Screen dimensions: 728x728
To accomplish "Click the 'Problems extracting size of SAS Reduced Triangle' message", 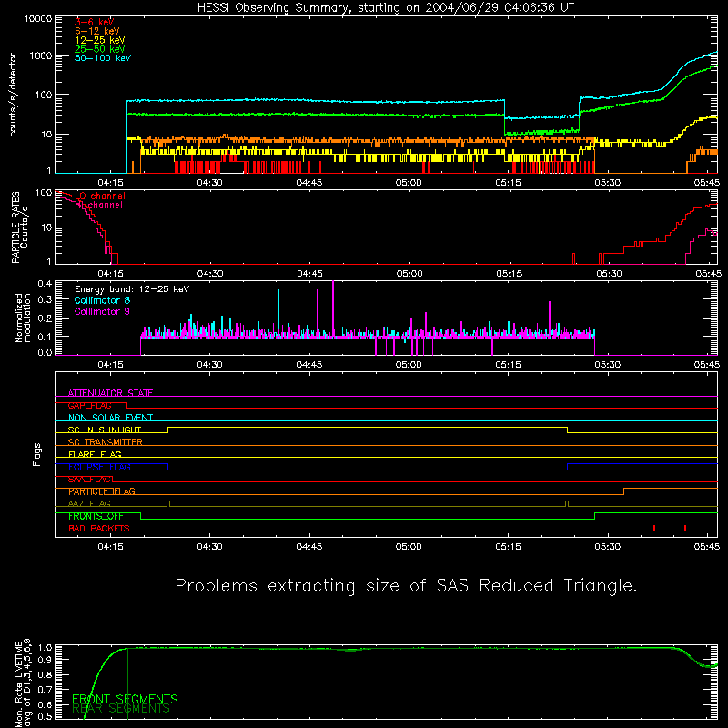I will pos(406,586).
